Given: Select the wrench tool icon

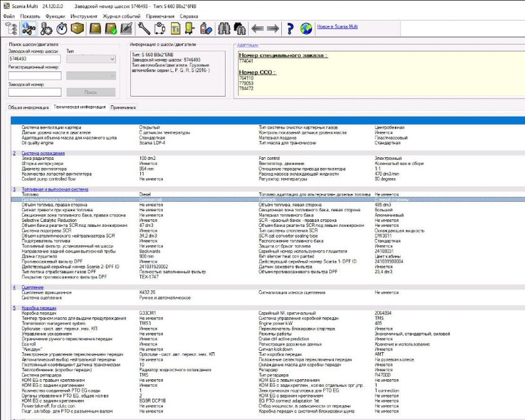Looking at the screenshot, I should 143,28.
